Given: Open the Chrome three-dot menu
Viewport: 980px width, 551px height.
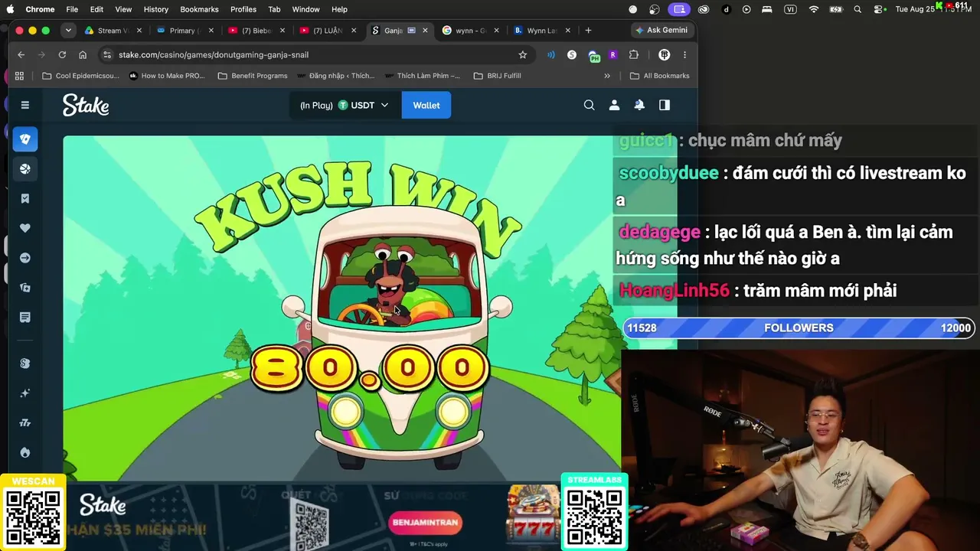Looking at the screenshot, I should click(684, 55).
